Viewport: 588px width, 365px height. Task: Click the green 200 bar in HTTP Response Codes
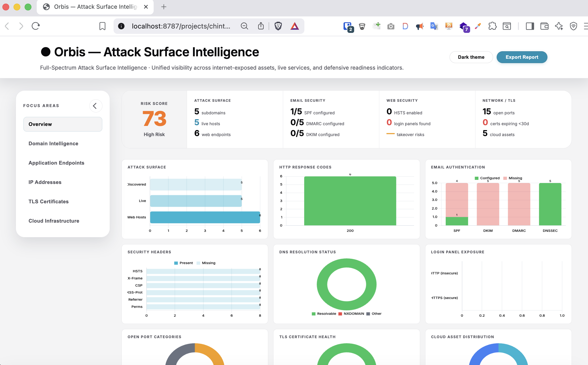coord(350,201)
